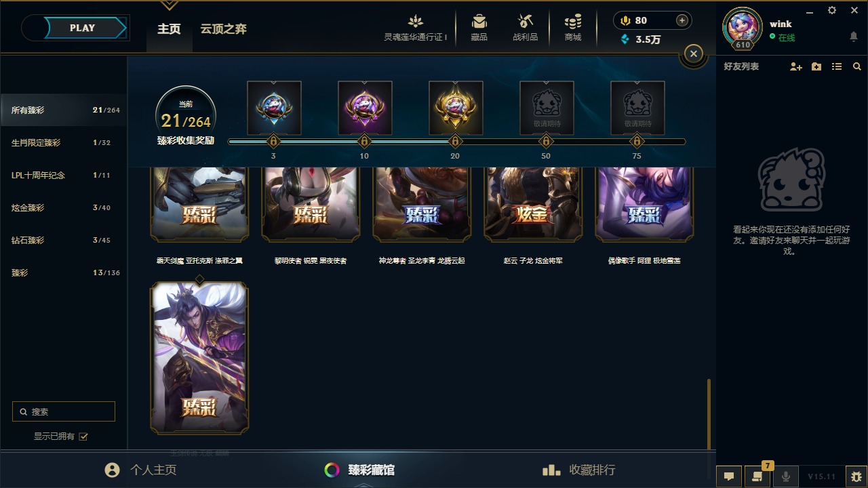Add currency with the plus button
The width and height of the screenshot is (868, 488).
click(682, 20)
